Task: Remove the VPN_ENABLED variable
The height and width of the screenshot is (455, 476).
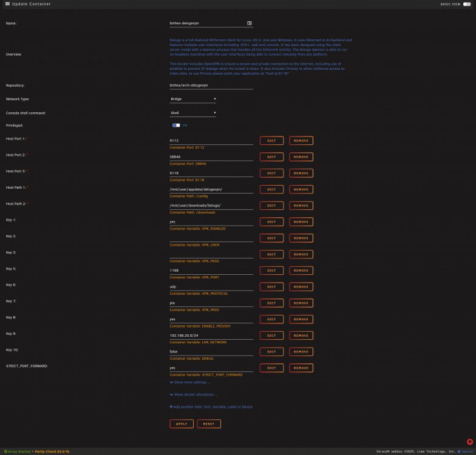Action: 301,222
